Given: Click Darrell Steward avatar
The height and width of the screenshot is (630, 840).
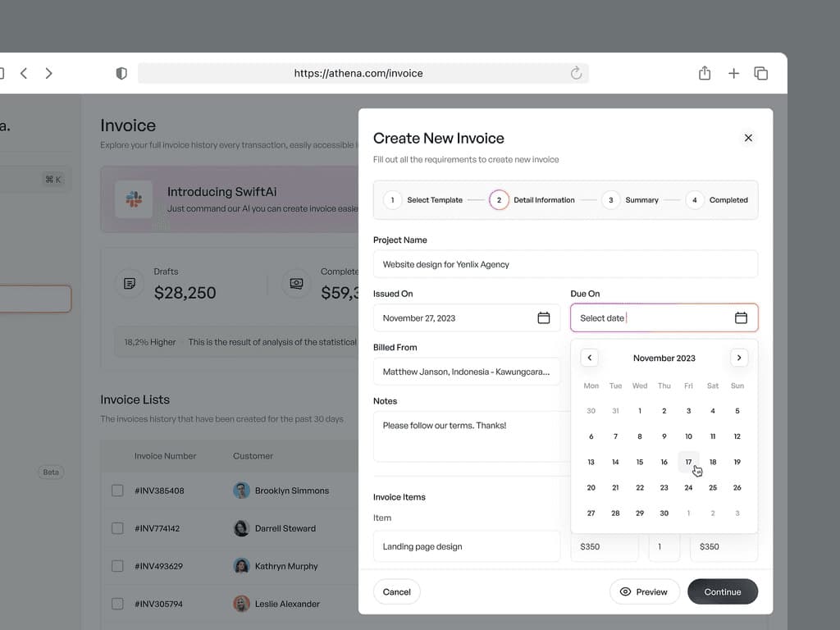Looking at the screenshot, I should pyautogui.click(x=242, y=528).
